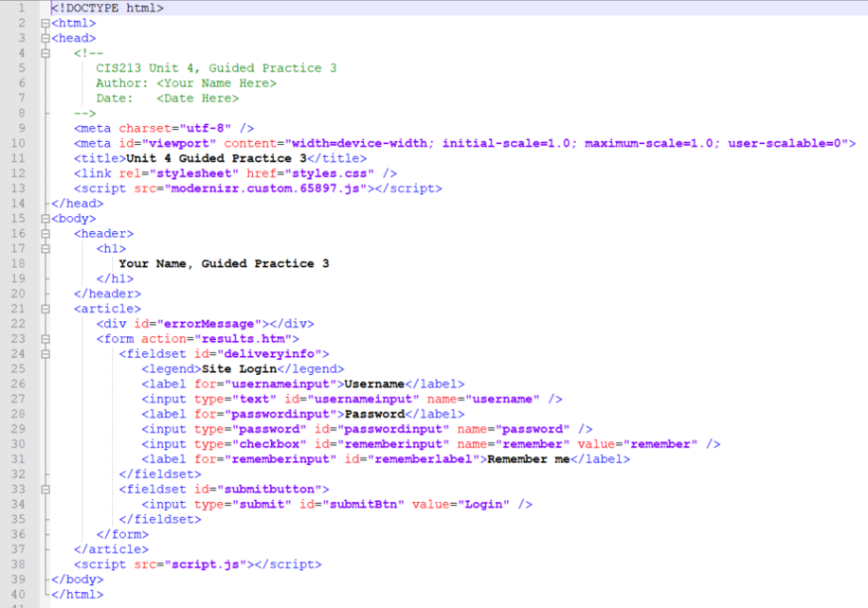868x608 pixels.
Task: Click the 'Date: <Date Here>' comment line
Action: click(x=168, y=98)
